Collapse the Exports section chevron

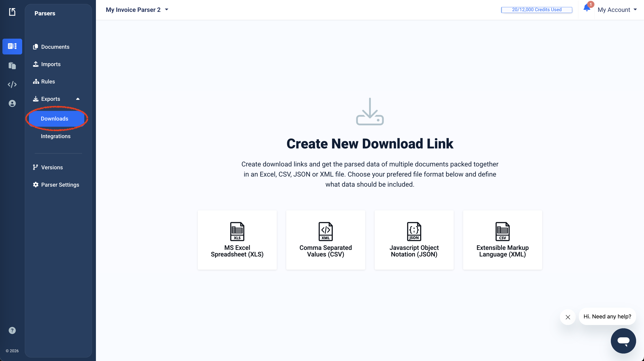click(x=78, y=99)
